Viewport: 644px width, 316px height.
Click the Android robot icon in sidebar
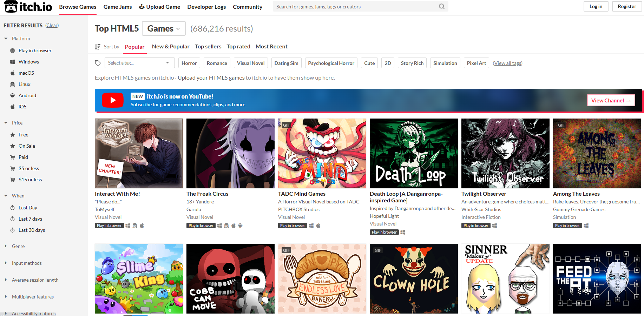pyautogui.click(x=13, y=95)
